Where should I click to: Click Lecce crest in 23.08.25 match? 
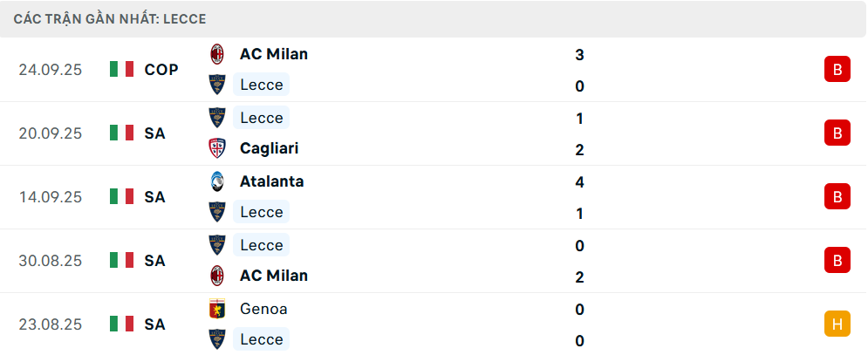point(217,339)
